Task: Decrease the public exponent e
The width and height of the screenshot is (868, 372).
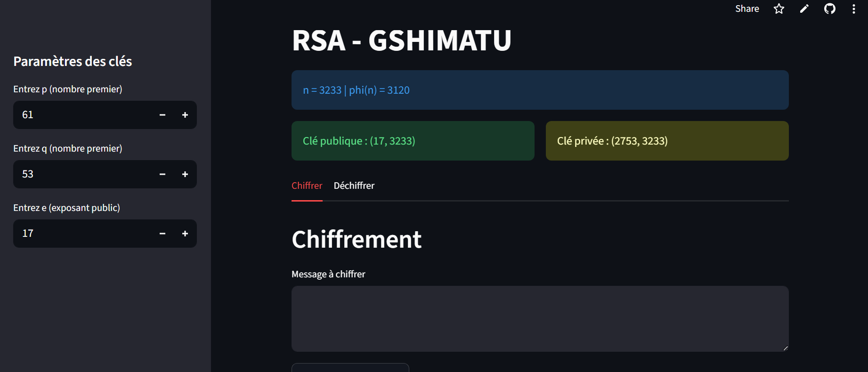Action: click(162, 234)
